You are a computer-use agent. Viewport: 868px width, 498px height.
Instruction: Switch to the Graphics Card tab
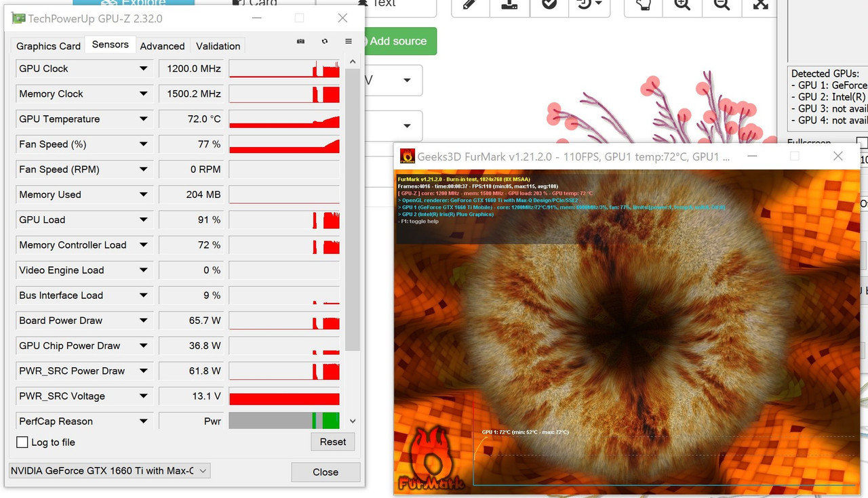tap(47, 45)
